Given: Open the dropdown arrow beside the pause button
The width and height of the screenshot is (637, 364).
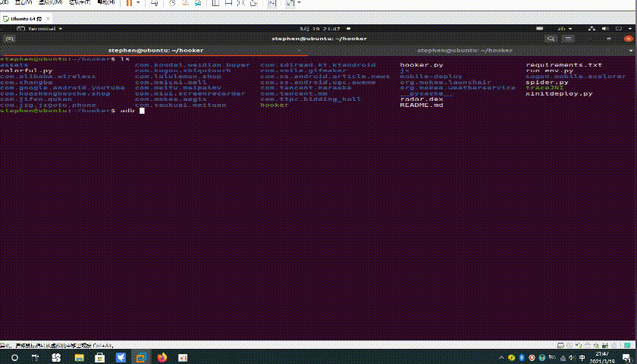Looking at the screenshot, I should click(x=138, y=3).
